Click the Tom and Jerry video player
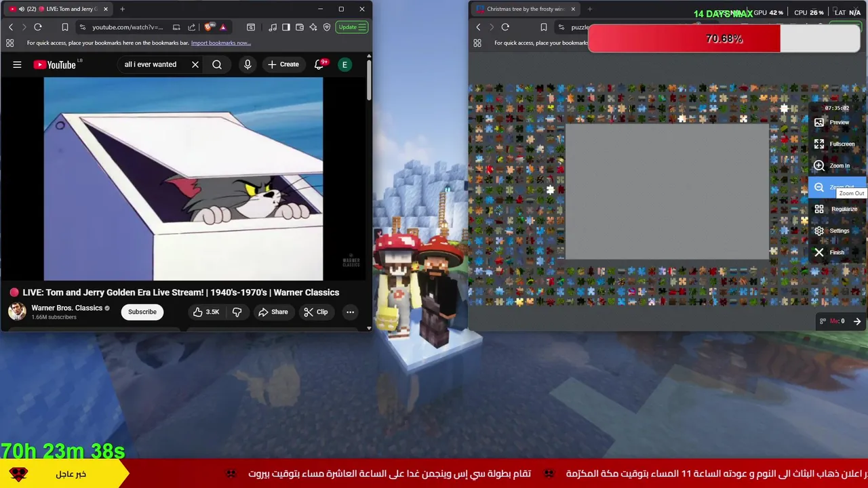The height and width of the screenshot is (488, 868). [x=183, y=178]
